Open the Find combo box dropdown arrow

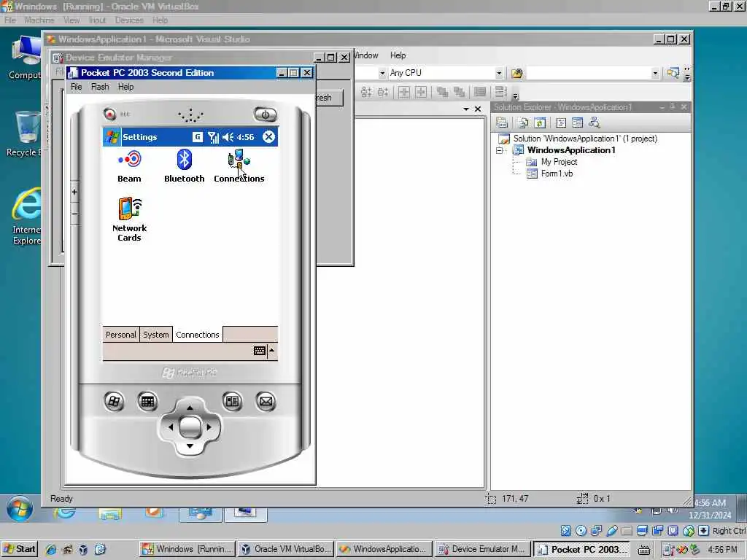(655, 74)
